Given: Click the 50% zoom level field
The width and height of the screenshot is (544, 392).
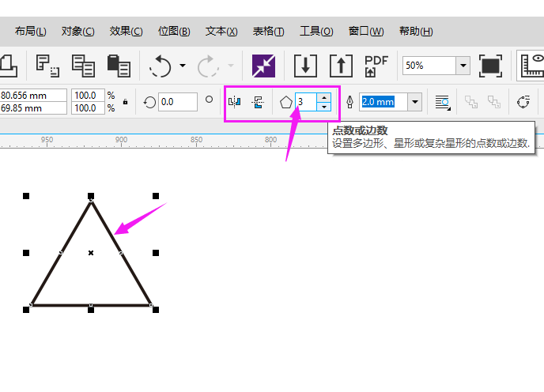Looking at the screenshot, I should (x=429, y=66).
